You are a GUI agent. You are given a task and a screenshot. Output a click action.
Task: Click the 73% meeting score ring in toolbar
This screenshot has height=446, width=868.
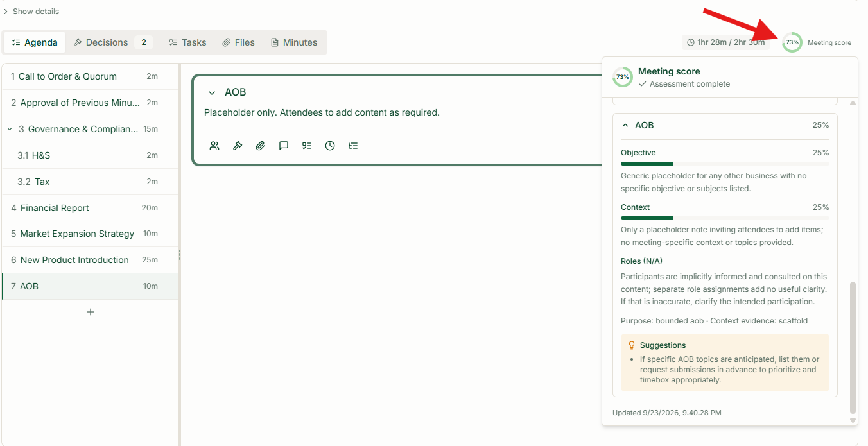[x=792, y=42]
